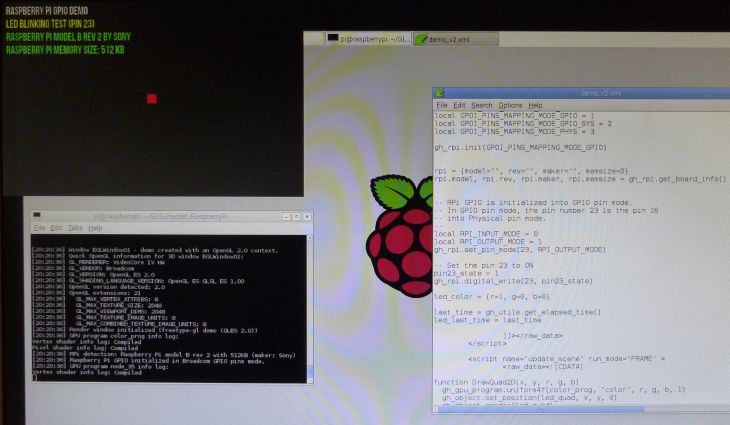Click the 'LED BLINKING TEST (PIN 23)' text in the demo
The height and width of the screenshot is (425, 730).
coord(50,24)
